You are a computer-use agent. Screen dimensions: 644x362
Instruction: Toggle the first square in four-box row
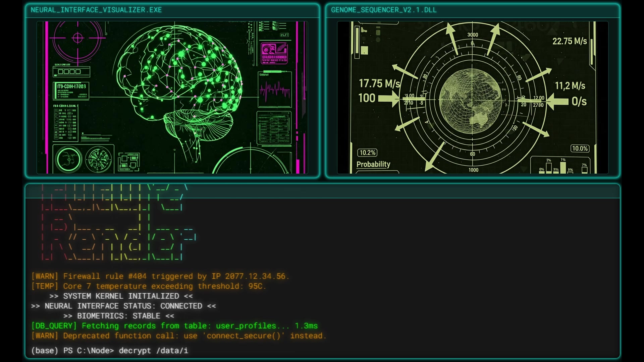point(61,72)
